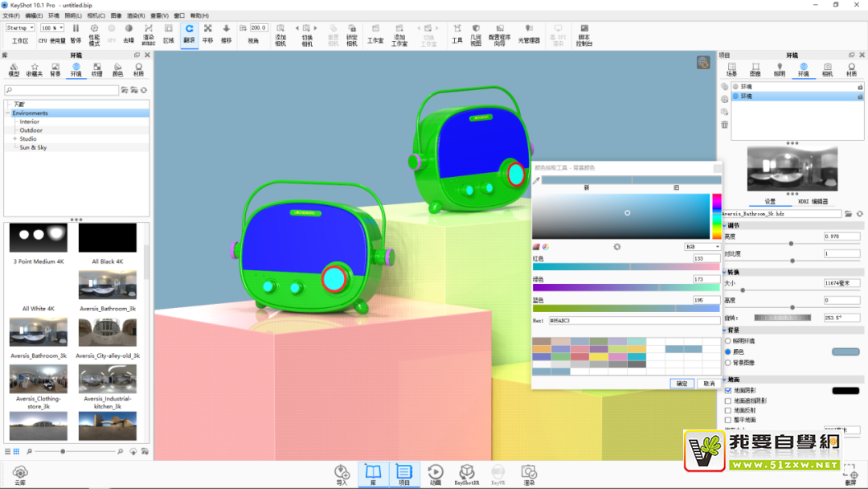868x489 pixels.
Task: Click the 几何视图 (Geometry View) toolbar icon
Action: click(476, 33)
